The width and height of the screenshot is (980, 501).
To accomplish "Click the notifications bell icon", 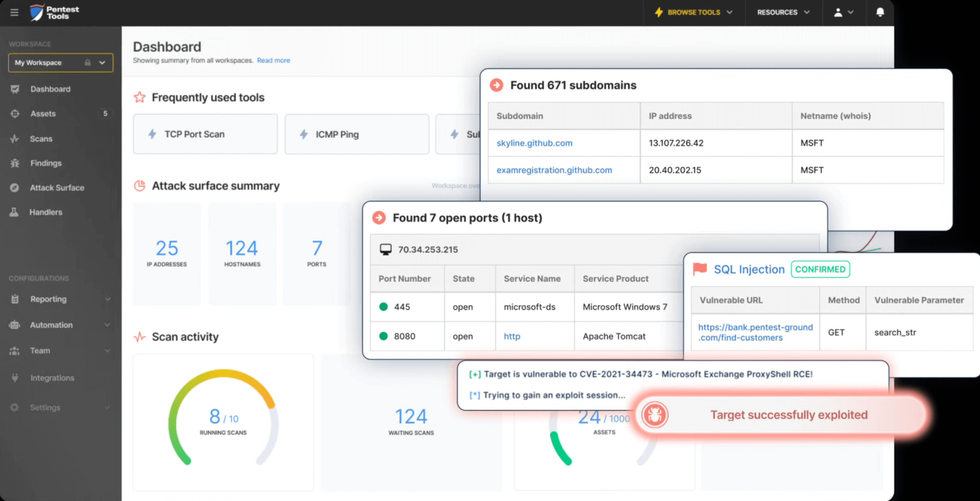I will [x=879, y=12].
